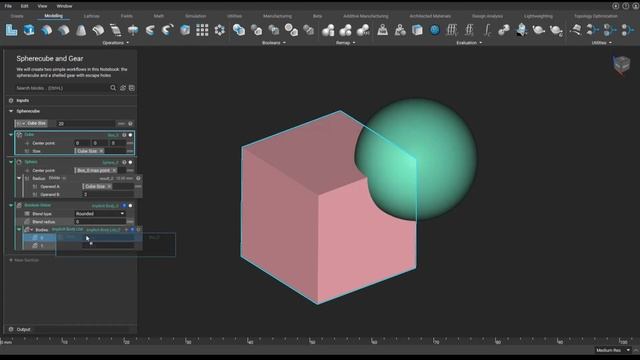The height and width of the screenshot is (360, 640).
Task: Toggle visibility dot of Sphere block
Action: [131, 162]
